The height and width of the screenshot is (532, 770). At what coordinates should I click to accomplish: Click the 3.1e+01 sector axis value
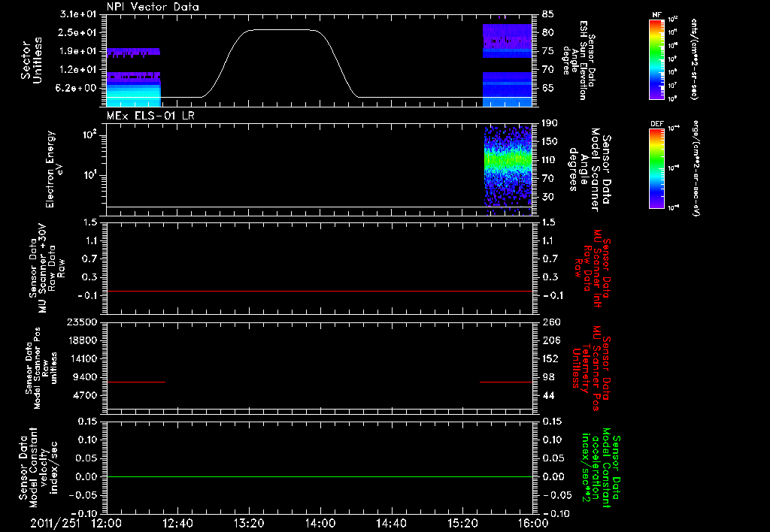(78, 14)
